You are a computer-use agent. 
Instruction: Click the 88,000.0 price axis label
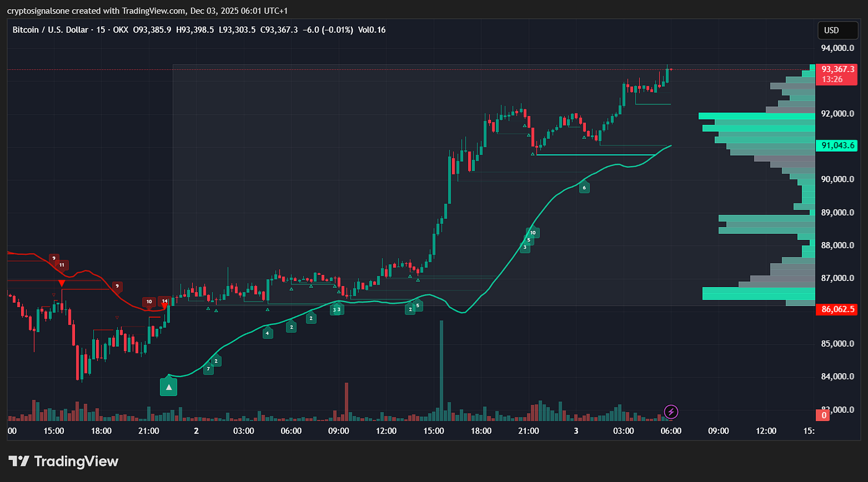click(x=838, y=246)
